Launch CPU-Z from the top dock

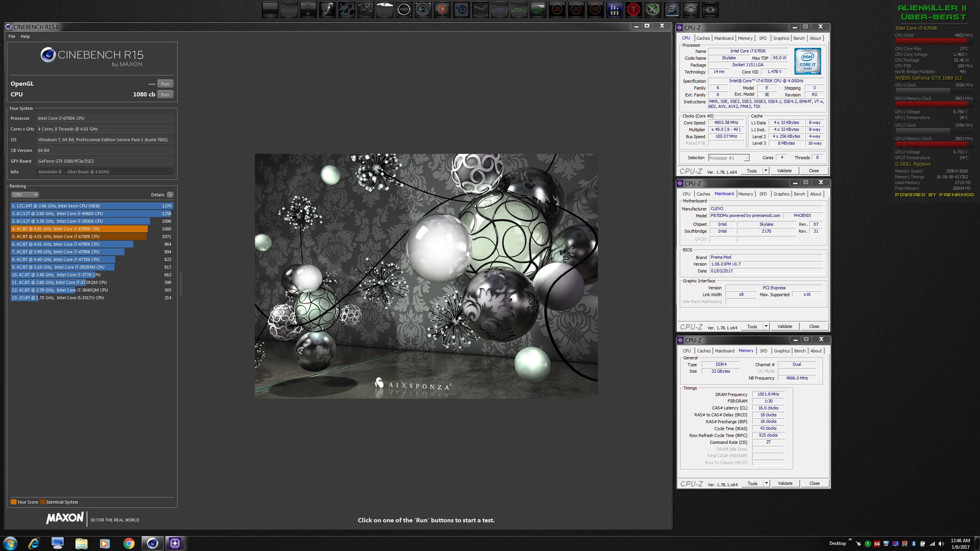(x=500, y=10)
